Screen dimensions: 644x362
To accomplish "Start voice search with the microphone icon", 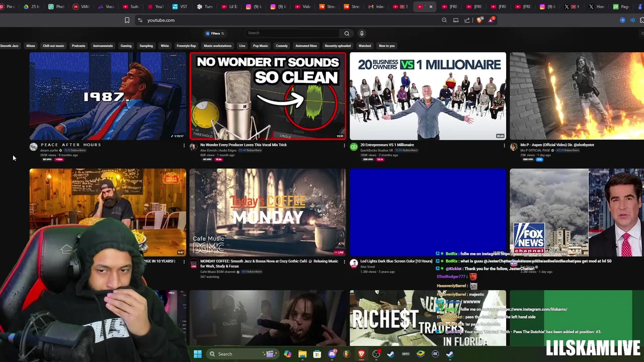I will [361, 33].
